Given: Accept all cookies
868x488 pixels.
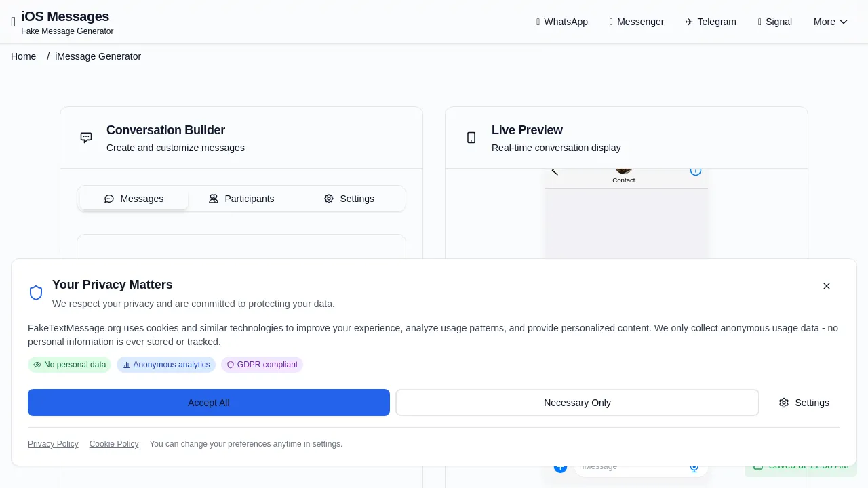Looking at the screenshot, I should coord(209,403).
